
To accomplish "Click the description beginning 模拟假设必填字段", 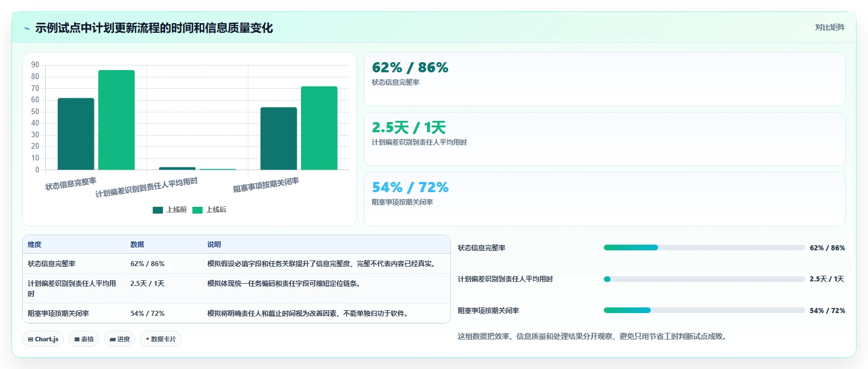I will coord(321,264).
